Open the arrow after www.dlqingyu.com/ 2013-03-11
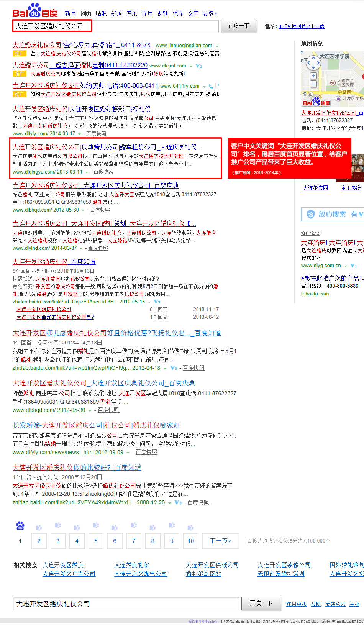 (x=87, y=172)
